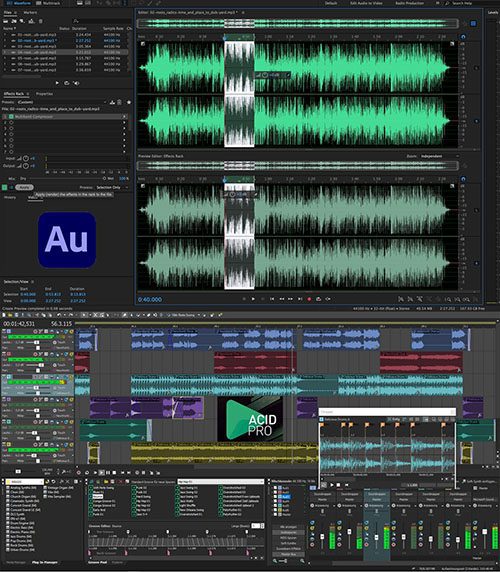Open the Markers tab

[x=30, y=12]
